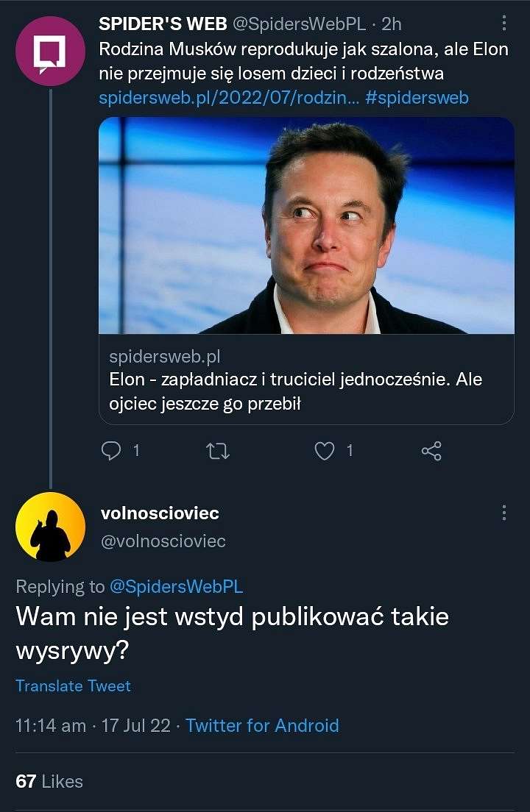Click the #spidersweb hashtag
The image size is (530, 812).
coord(417,97)
